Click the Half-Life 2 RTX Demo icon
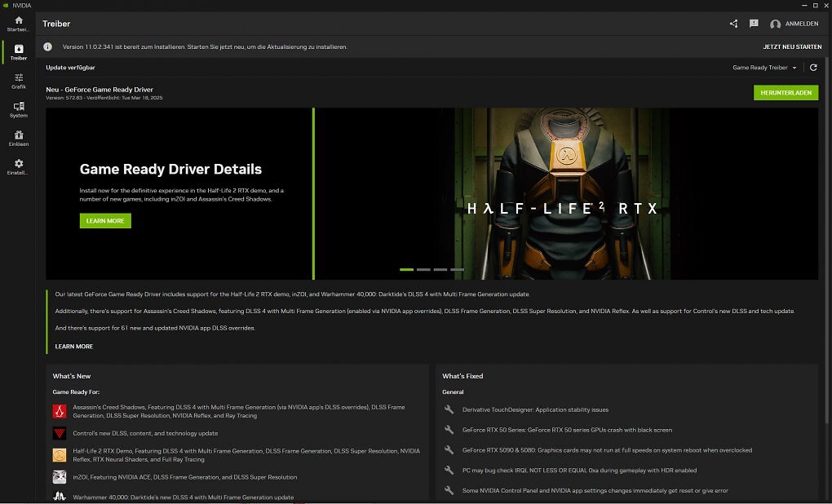Image resolution: width=832 pixels, height=504 pixels. click(60, 455)
